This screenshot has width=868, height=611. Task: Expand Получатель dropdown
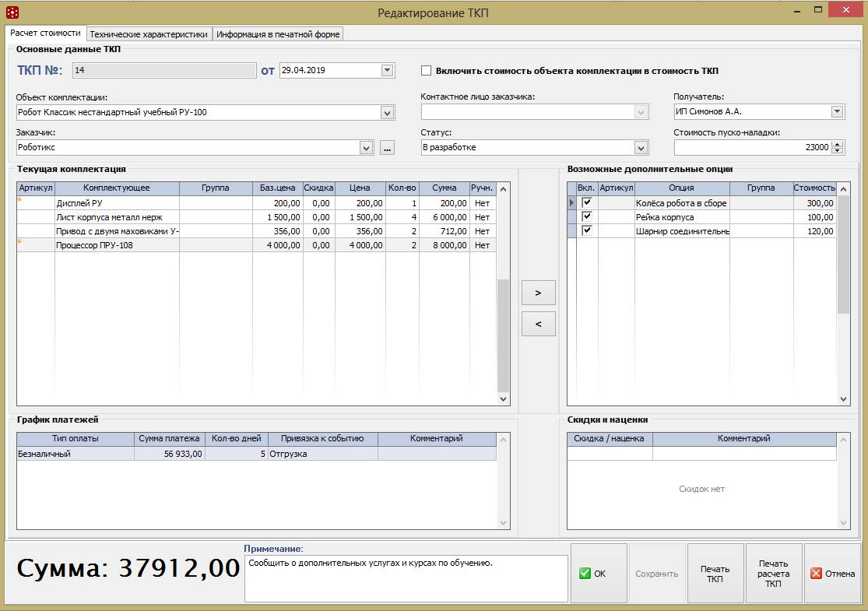[837, 111]
